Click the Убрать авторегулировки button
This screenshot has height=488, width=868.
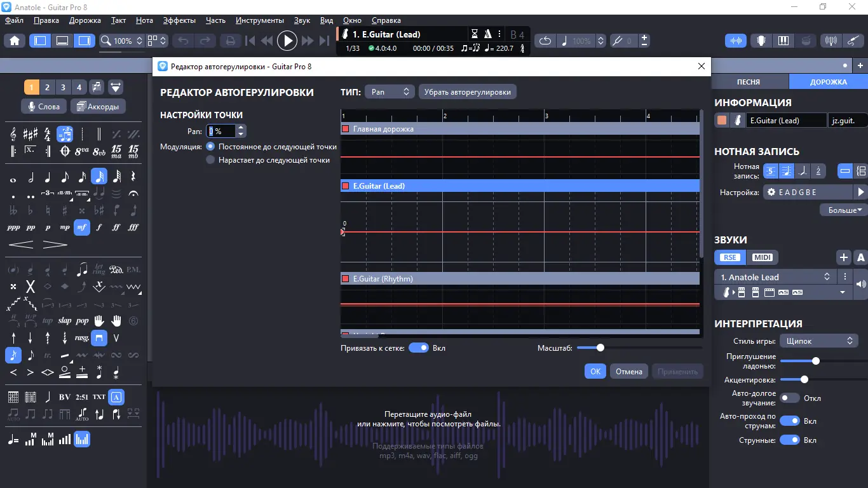(x=468, y=92)
